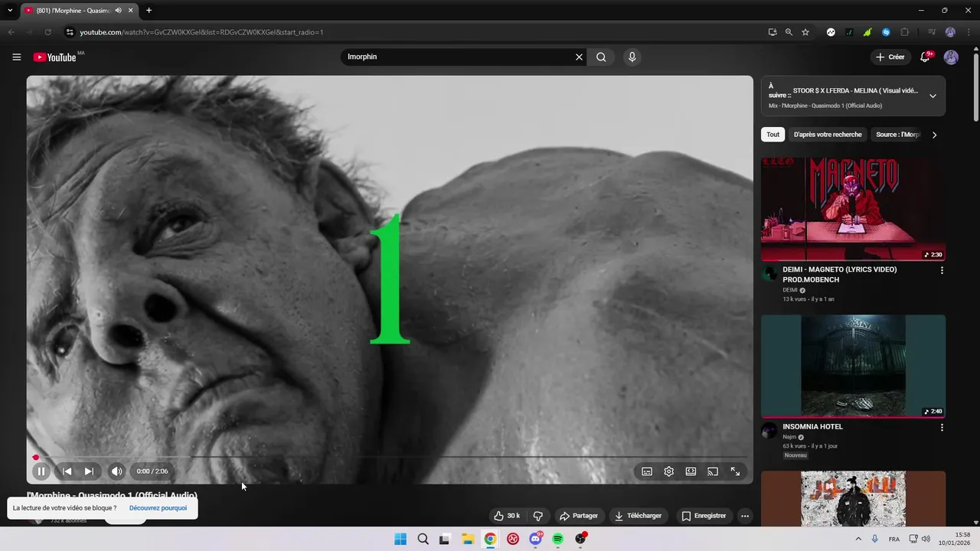Enter full screen mode
The width and height of the screenshot is (980, 551).
pyautogui.click(x=735, y=471)
